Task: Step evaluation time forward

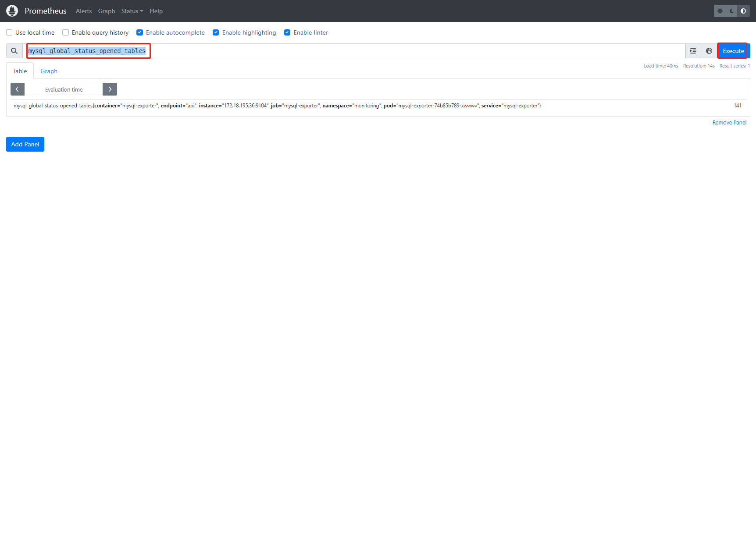Action: tap(110, 89)
